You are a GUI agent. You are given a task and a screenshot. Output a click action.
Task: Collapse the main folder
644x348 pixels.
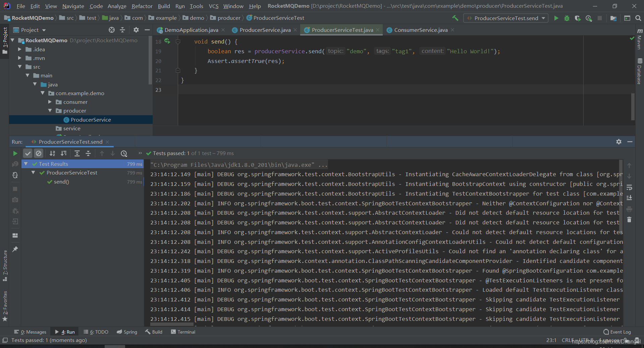pyautogui.click(x=28, y=75)
